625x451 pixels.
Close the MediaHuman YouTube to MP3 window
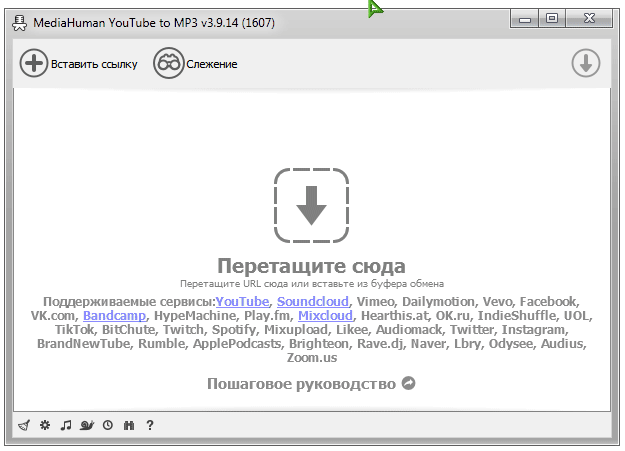(589, 18)
